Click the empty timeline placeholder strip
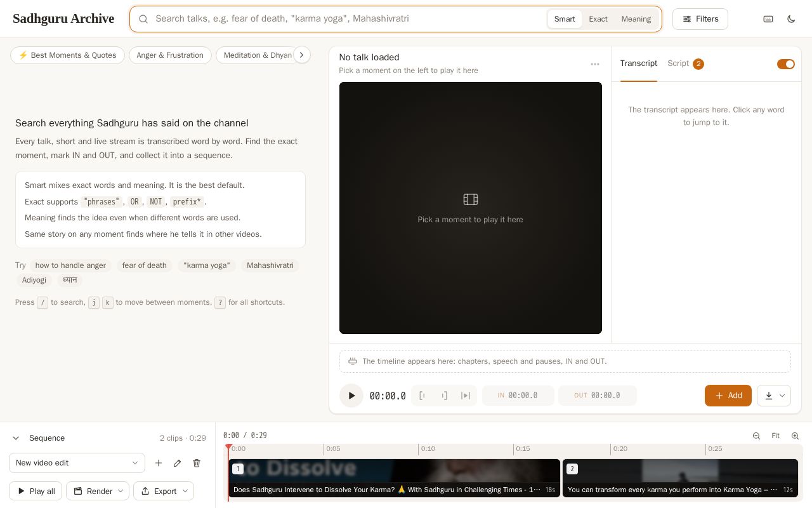The width and height of the screenshot is (812, 508). click(565, 361)
